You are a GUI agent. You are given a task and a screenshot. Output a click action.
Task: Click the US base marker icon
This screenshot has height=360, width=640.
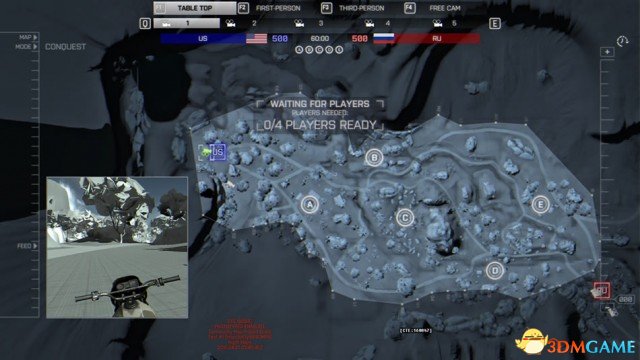click(x=218, y=152)
